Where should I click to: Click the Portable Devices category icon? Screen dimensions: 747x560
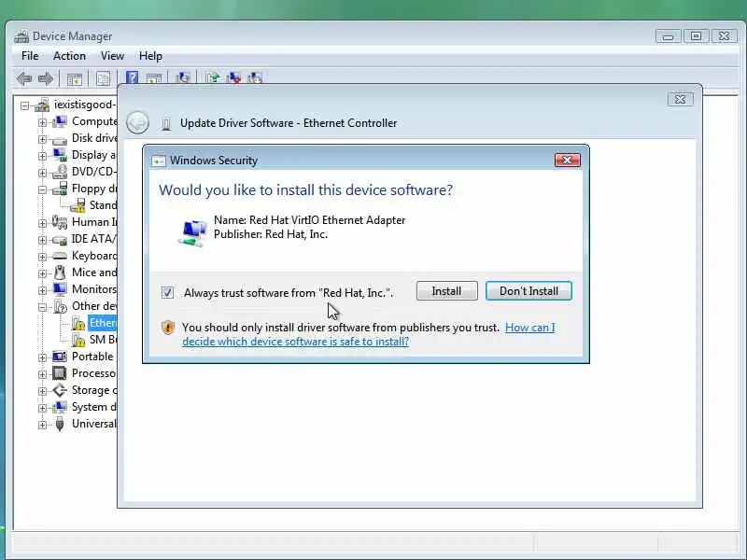tap(60, 357)
